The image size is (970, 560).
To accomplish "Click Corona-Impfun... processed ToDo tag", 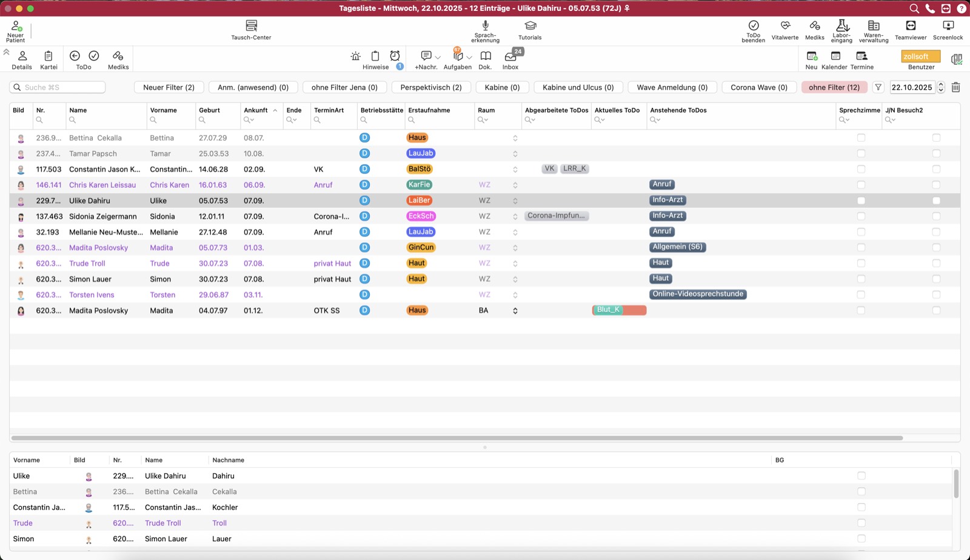I will (x=557, y=216).
